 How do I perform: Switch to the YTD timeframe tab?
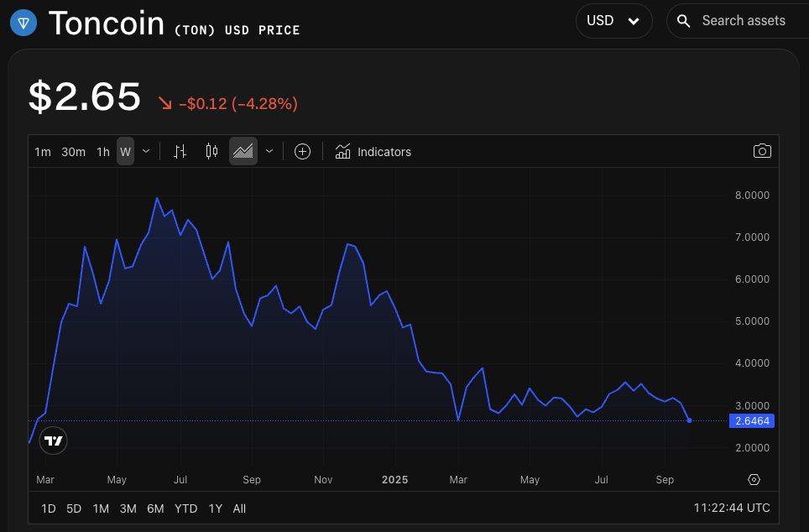[185, 509]
